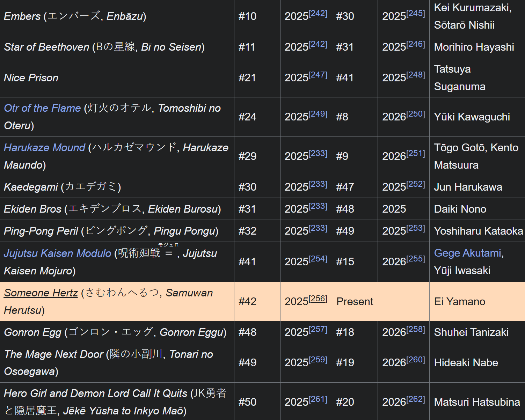Open reference [246] beside Morihiro Hayashi
This screenshot has width=525, height=420.
[416, 44]
